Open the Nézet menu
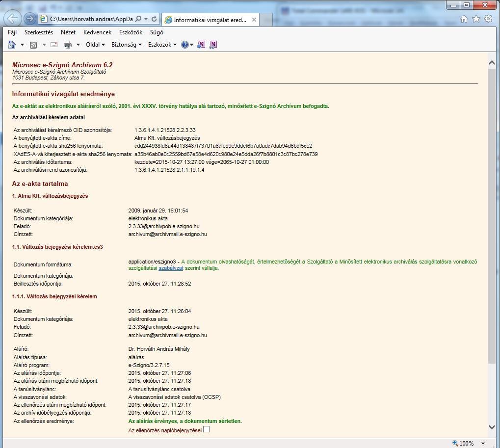The height and width of the screenshot is (448, 500). [x=68, y=32]
